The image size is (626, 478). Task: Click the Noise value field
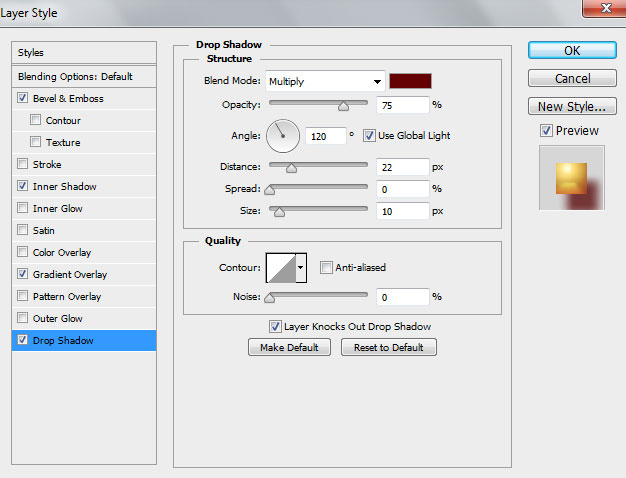402,297
